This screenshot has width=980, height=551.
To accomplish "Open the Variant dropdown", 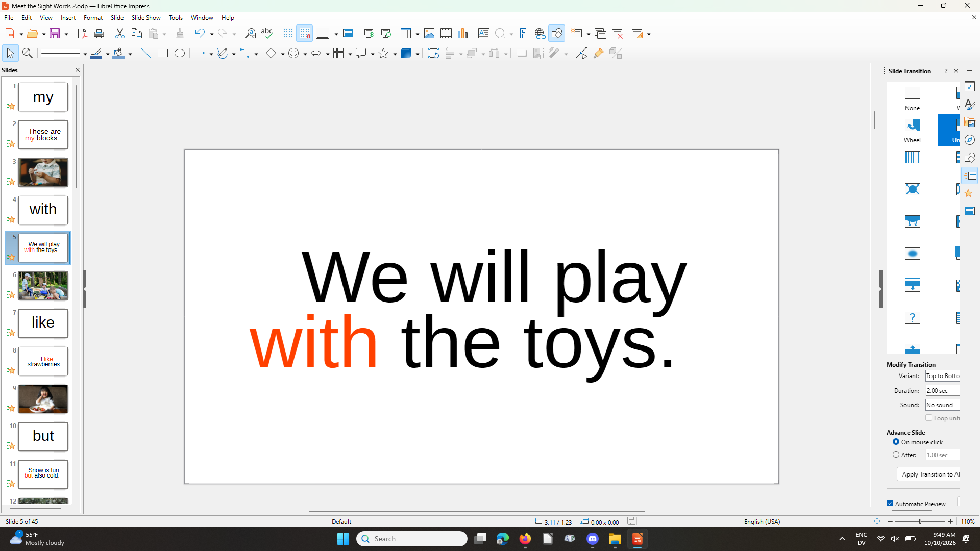I will pos(943,376).
